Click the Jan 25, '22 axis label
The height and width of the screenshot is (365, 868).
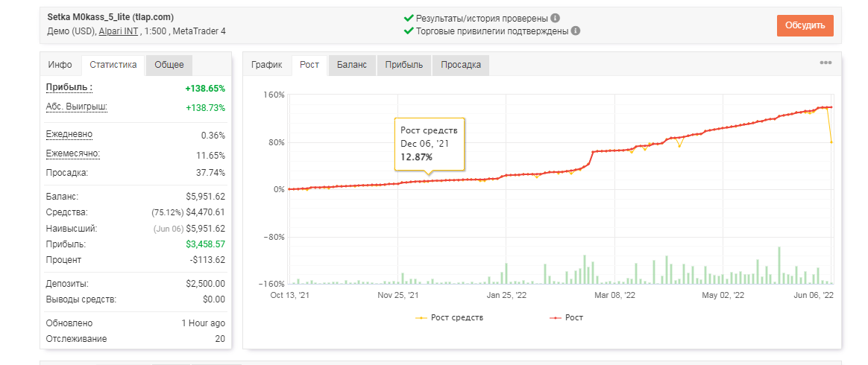[506, 295]
